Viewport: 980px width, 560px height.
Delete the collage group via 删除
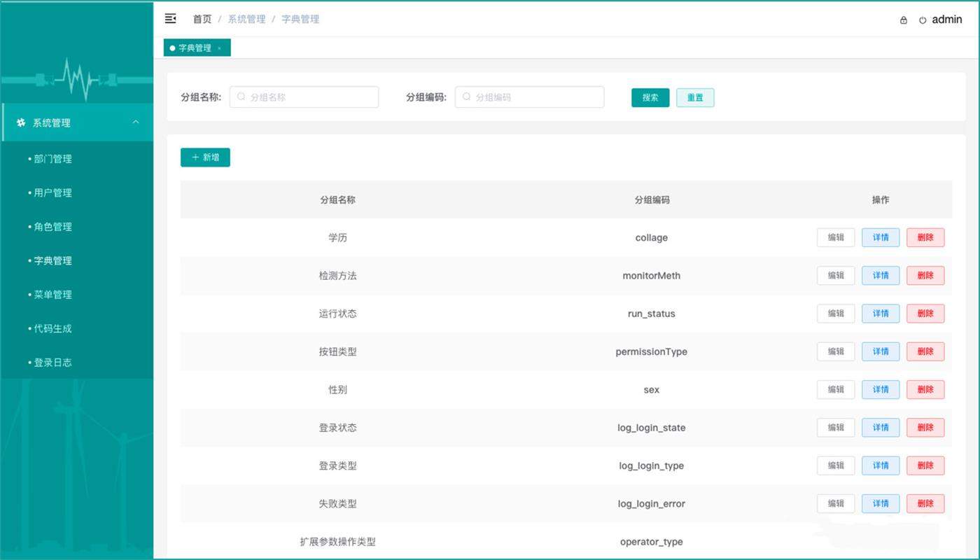tap(925, 237)
